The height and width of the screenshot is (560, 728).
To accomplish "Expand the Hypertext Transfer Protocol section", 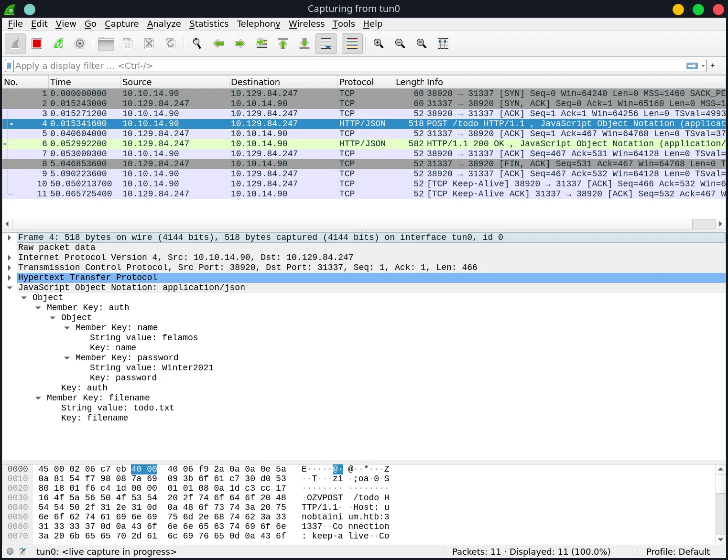I will (x=10, y=278).
